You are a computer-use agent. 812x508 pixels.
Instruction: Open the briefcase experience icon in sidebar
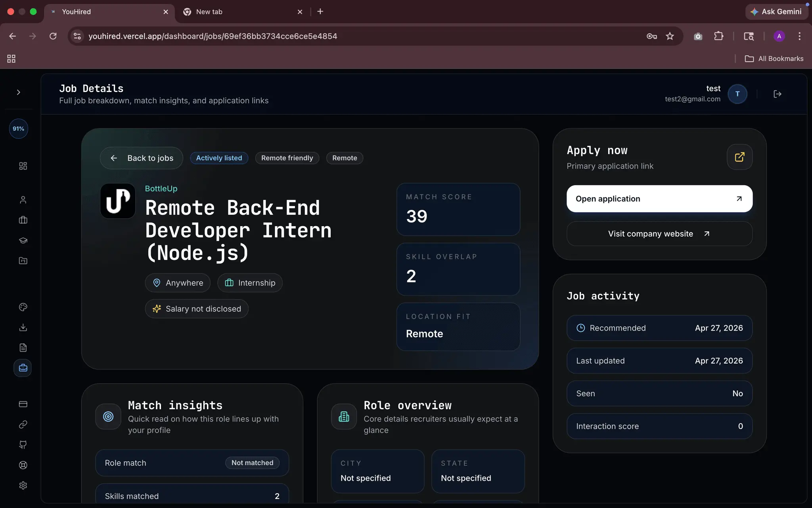point(23,220)
